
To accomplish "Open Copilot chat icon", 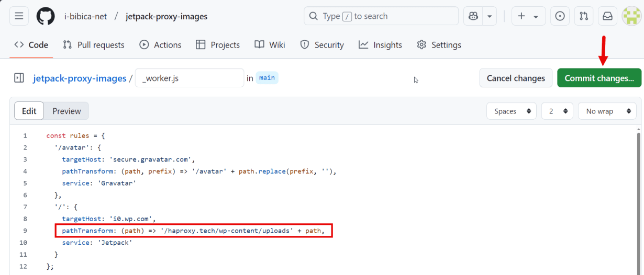I will [x=473, y=16].
